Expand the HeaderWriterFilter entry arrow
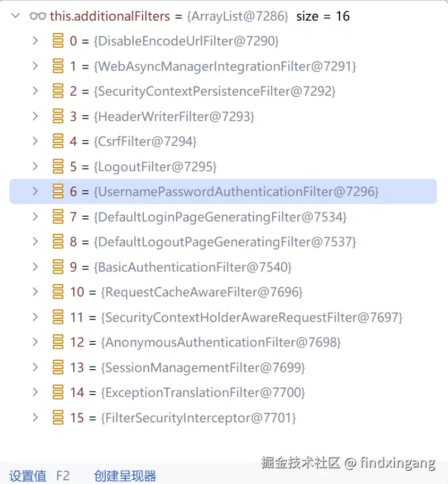The image size is (448, 484). 35,116
